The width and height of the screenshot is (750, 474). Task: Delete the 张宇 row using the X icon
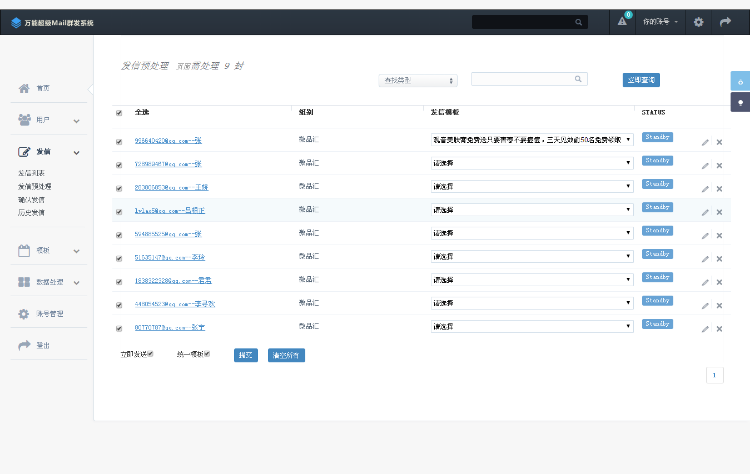pyautogui.click(x=719, y=329)
